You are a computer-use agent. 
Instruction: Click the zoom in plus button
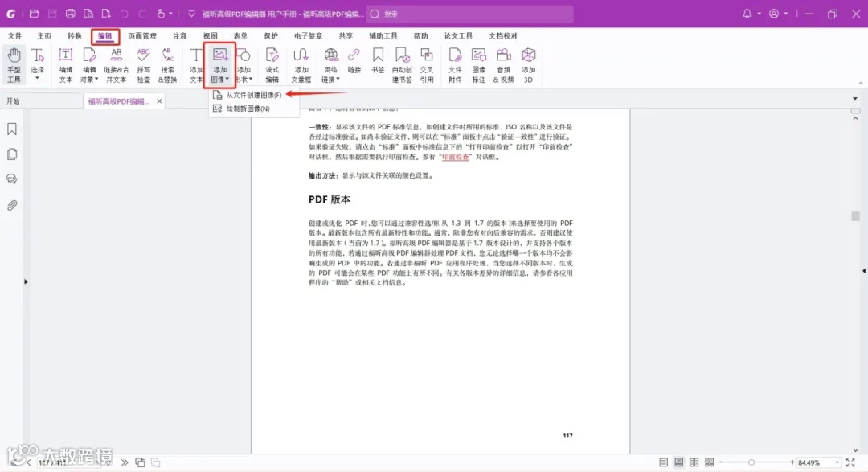click(792, 462)
